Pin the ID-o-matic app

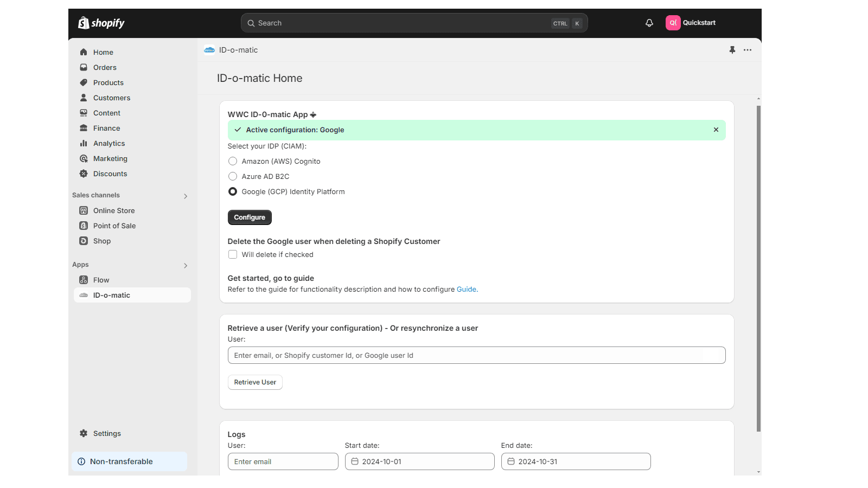pyautogui.click(x=732, y=50)
